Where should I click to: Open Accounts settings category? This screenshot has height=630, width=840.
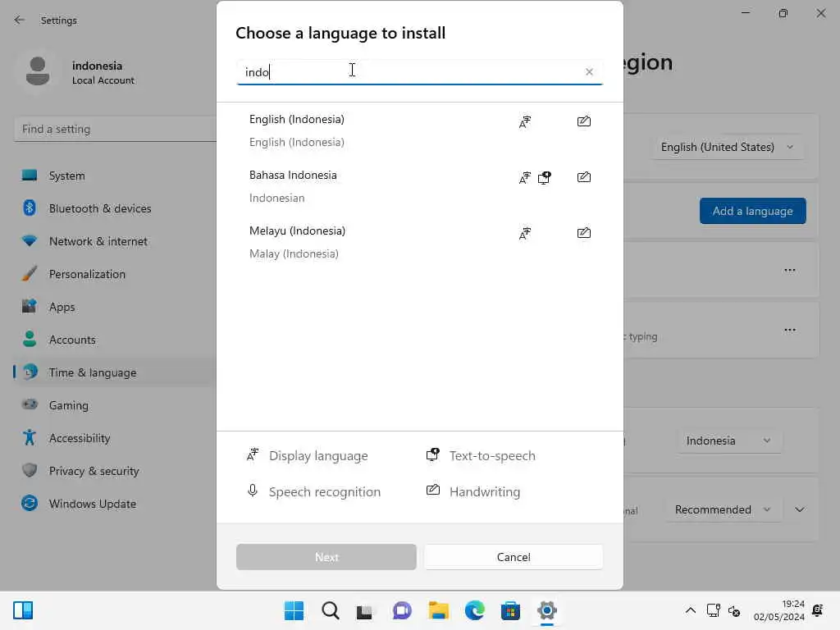pos(115,339)
